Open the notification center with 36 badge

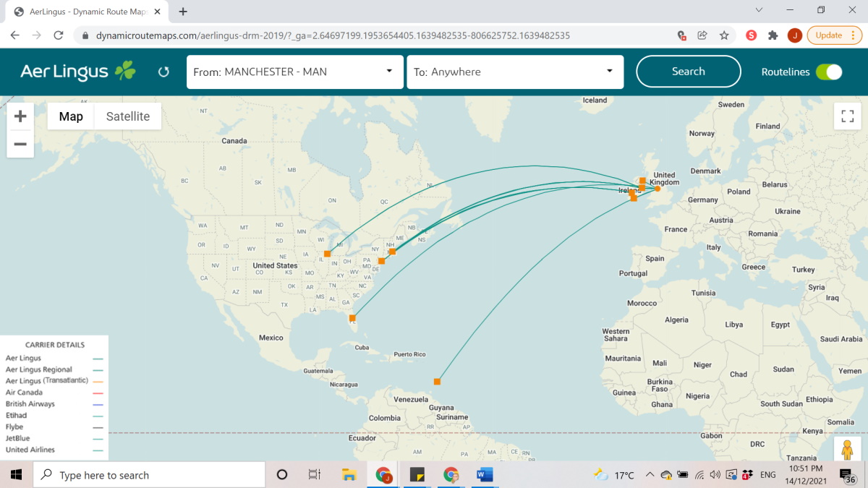point(848,476)
